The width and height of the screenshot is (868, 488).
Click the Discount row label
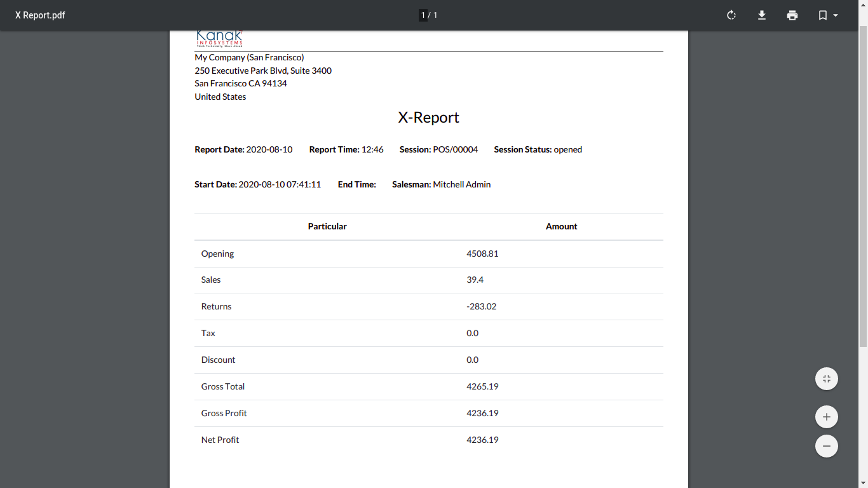click(218, 360)
